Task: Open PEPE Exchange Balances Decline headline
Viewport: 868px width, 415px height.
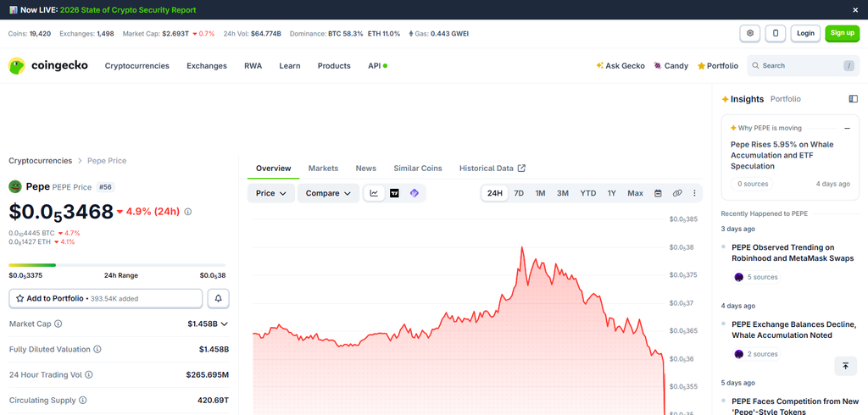Action: pyautogui.click(x=793, y=329)
